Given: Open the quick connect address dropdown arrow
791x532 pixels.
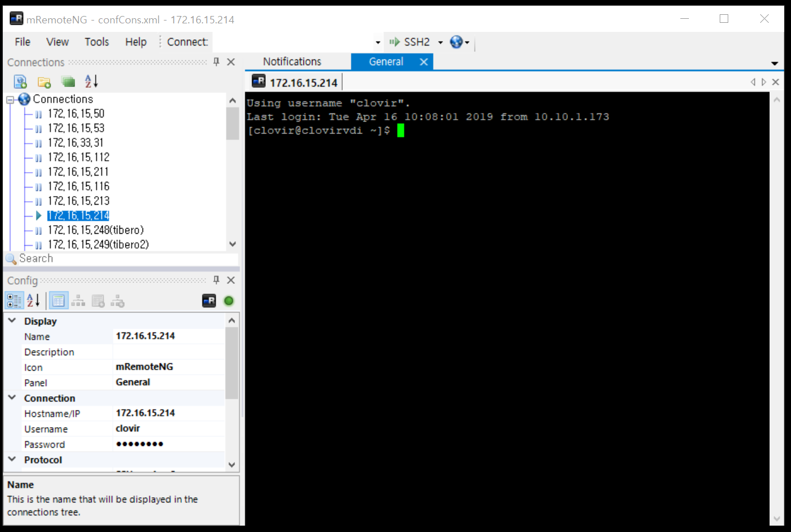Looking at the screenshot, I should tap(378, 42).
